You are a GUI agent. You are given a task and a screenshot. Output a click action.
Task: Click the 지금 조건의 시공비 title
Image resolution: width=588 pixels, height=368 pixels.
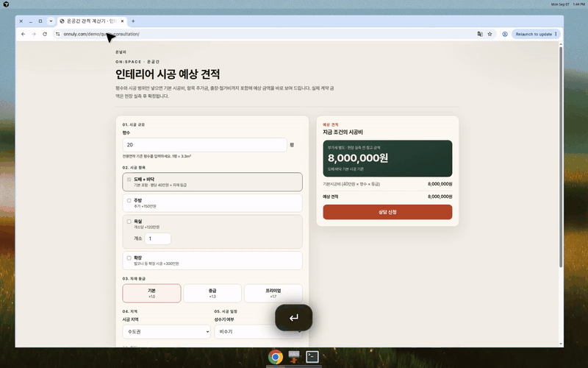(x=343, y=132)
